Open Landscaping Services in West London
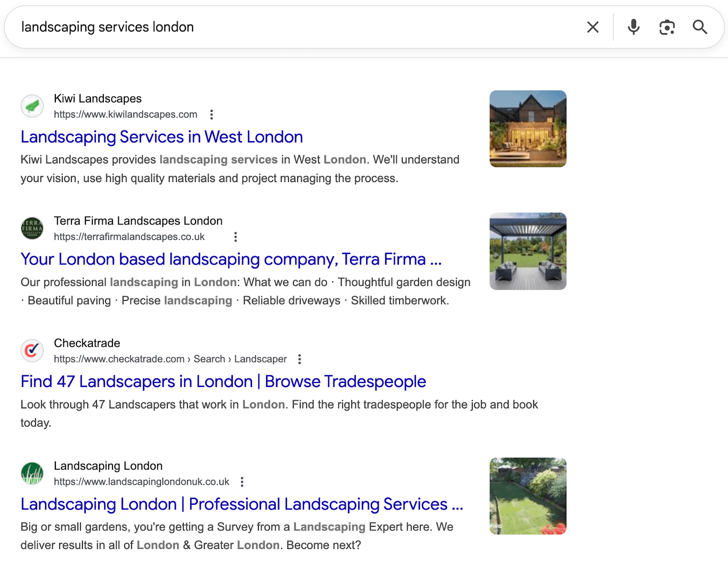Screen dimensions: 728x570 [161, 137]
